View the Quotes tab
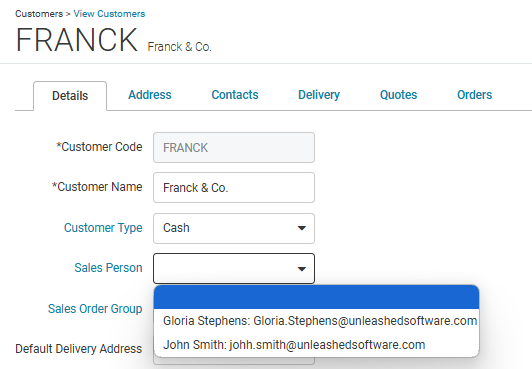This screenshot has height=369, width=532. pyautogui.click(x=398, y=95)
